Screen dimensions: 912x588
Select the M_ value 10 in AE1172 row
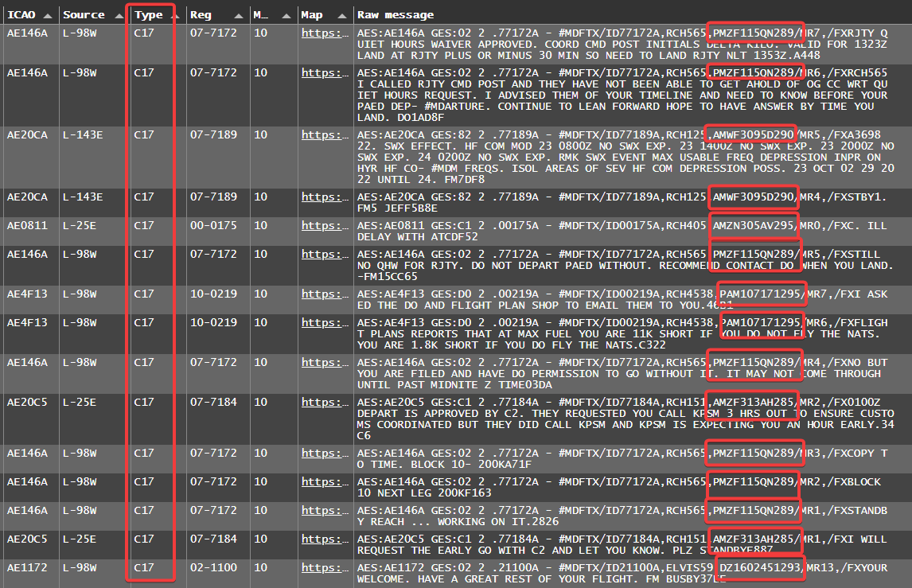point(260,567)
